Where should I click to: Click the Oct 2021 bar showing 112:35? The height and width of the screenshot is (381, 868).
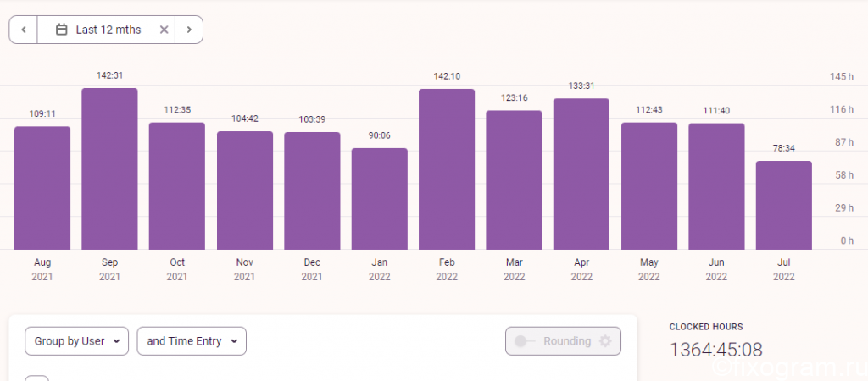click(177, 185)
